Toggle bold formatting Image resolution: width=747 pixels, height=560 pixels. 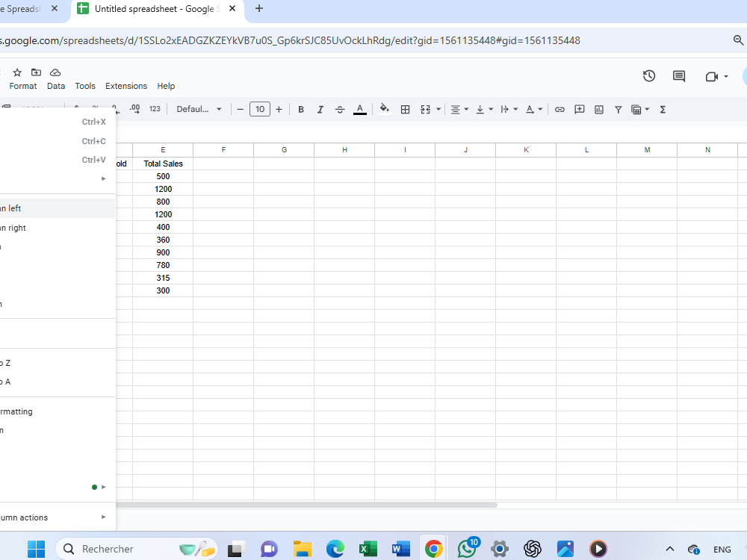[x=300, y=110]
